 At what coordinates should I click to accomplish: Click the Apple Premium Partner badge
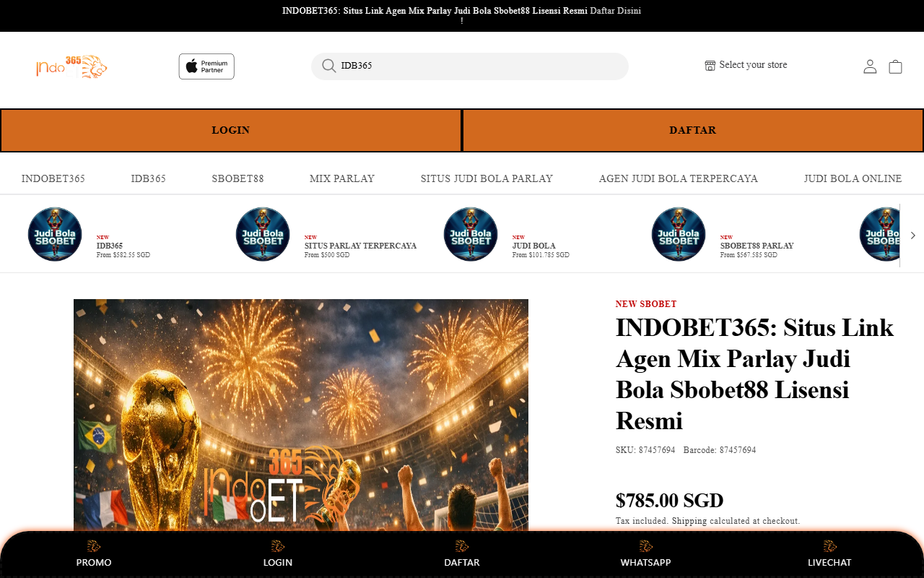[x=206, y=66]
